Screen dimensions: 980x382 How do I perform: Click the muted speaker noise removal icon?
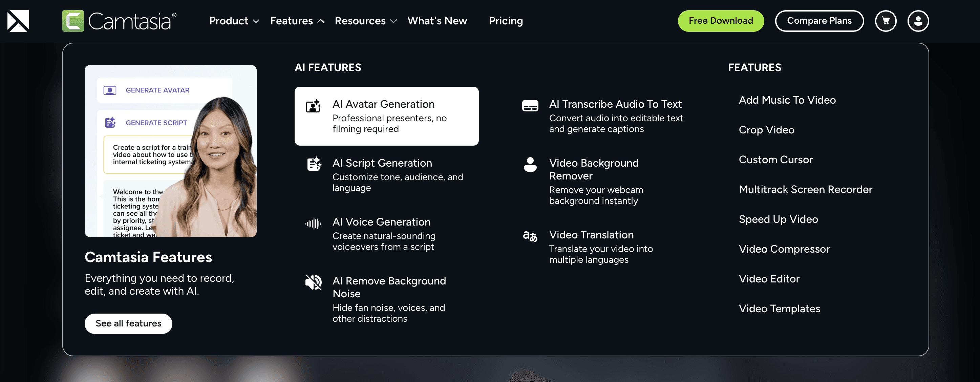coord(314,282)
